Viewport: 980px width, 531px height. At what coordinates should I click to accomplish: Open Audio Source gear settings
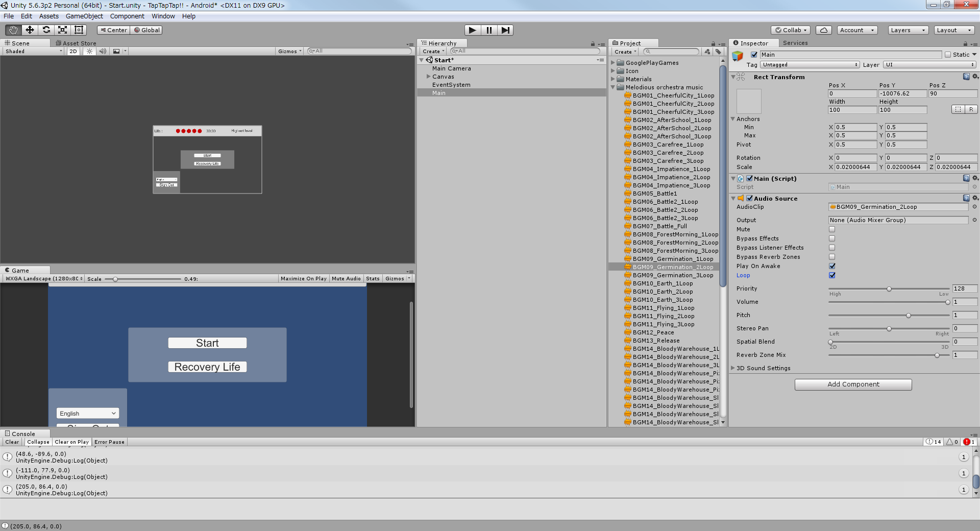[975, 198]
